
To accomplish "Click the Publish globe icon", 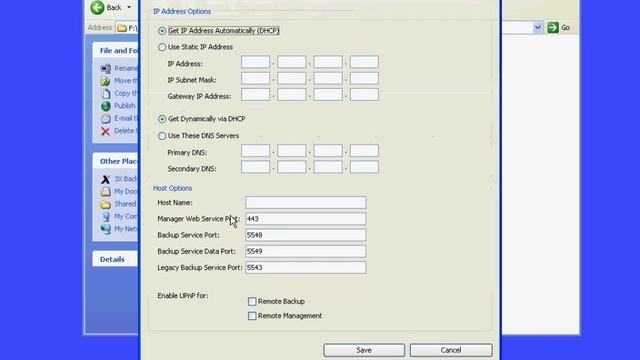I will (105, 106).
